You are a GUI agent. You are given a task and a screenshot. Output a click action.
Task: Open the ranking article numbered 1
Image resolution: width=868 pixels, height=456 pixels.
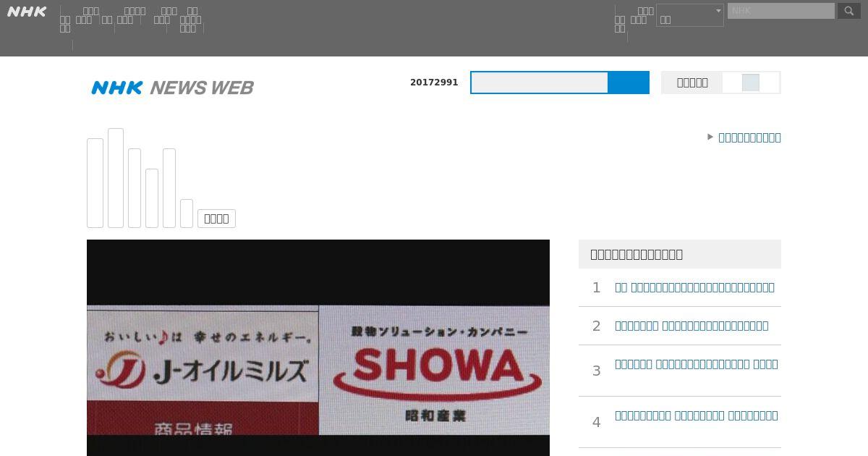694,287
